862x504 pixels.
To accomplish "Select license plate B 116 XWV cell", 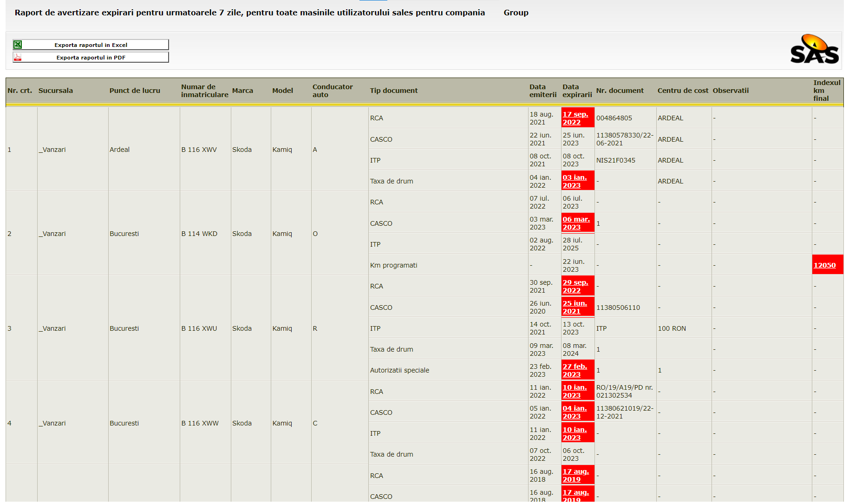I will pyautogui.click(x=199, y=150).
